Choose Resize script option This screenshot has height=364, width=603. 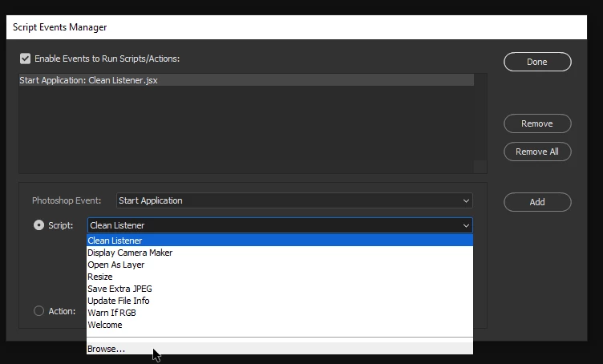[280, 277]
